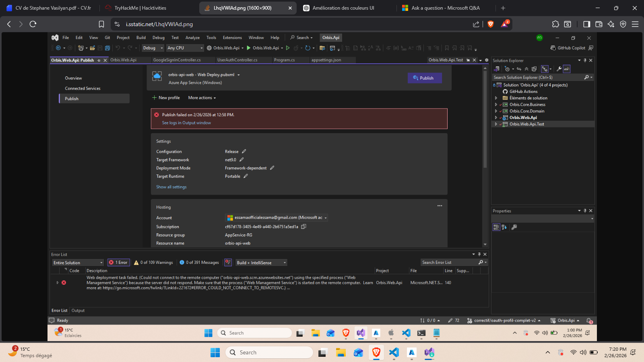Expand the Orbis.Core.Business project node

pyautogui.click(x=496, y=105)
